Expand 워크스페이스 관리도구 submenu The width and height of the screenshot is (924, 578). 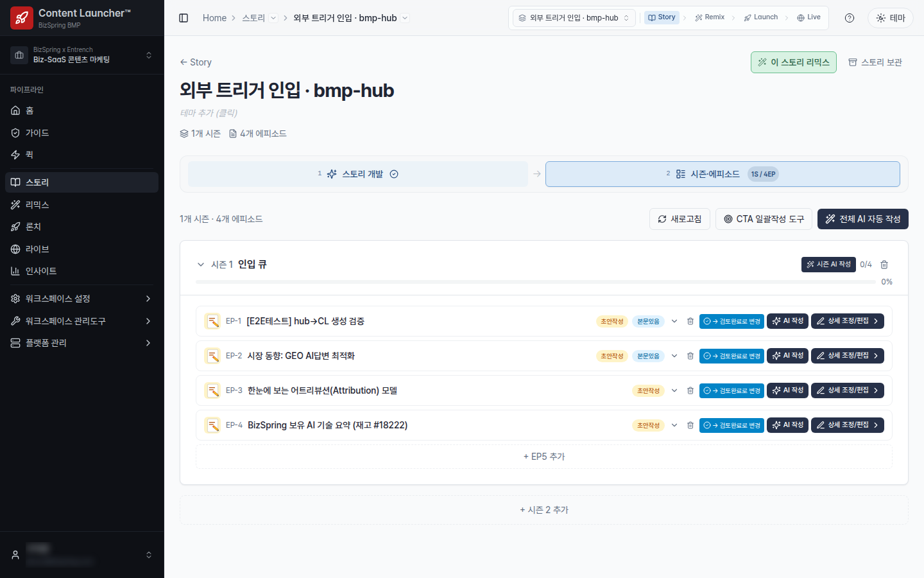(81, 321)
